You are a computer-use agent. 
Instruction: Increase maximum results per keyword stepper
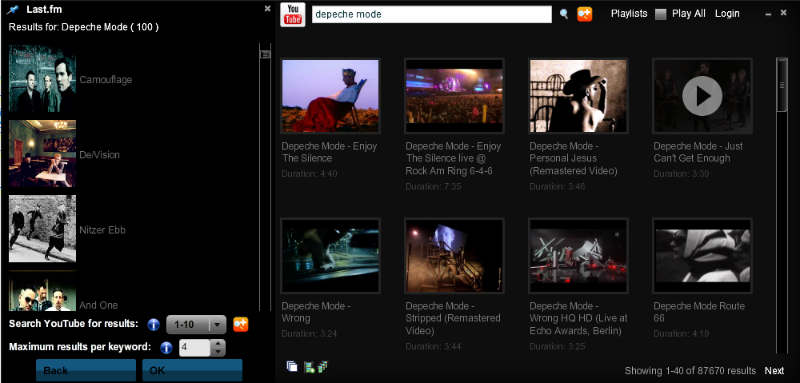[218, 344]
